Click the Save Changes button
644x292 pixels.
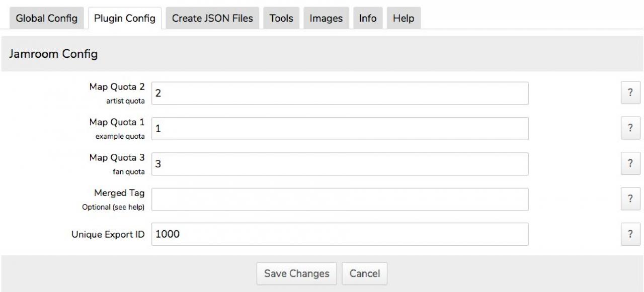(297, 273)
